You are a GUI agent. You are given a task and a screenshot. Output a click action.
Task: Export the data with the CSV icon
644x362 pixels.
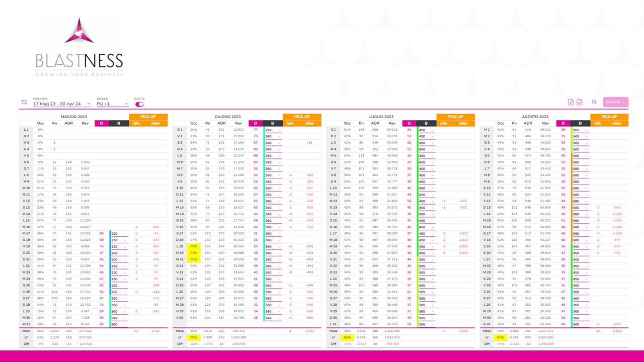point(580,102)
